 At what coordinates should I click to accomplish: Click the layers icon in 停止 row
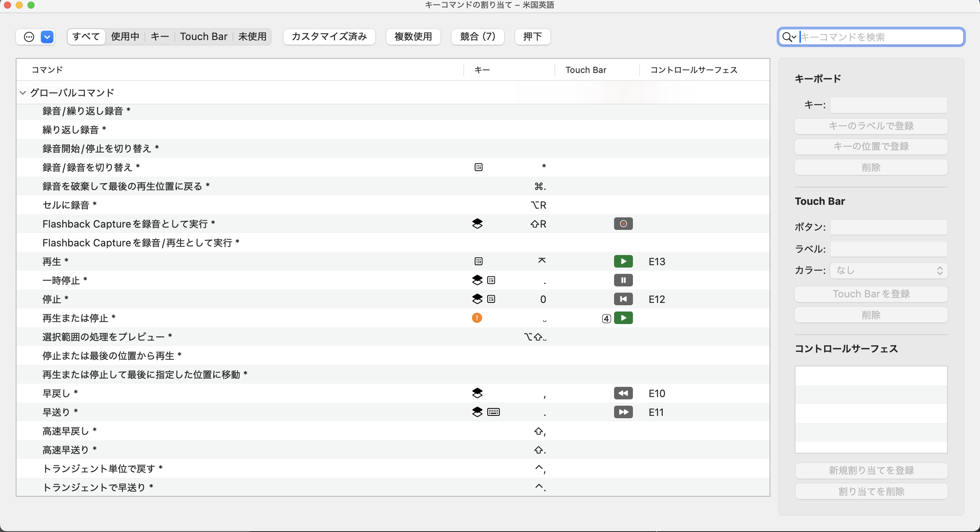(477, 299)
